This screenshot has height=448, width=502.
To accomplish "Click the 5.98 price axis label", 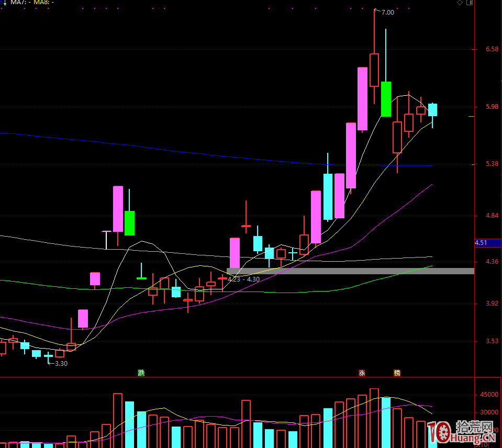I will 492,107.
